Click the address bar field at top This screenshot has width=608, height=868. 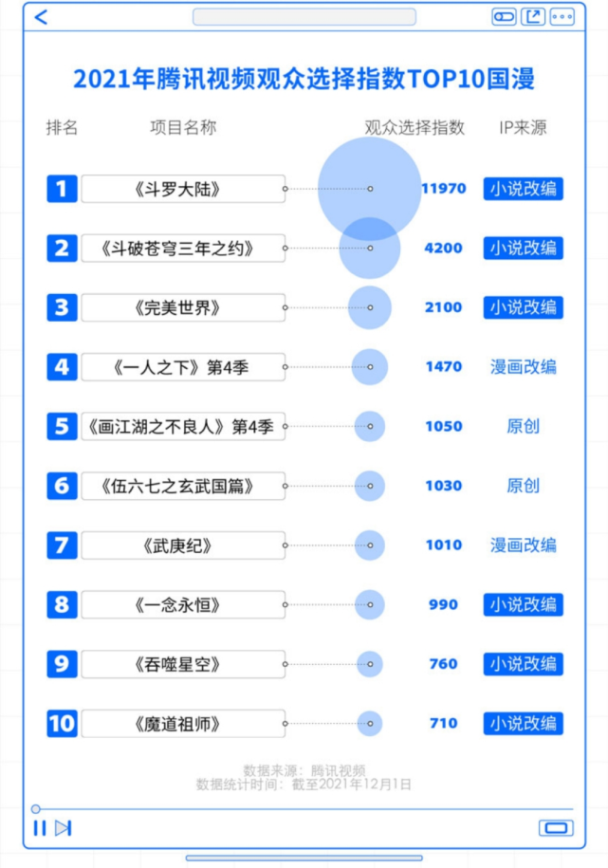pos(304,17)
